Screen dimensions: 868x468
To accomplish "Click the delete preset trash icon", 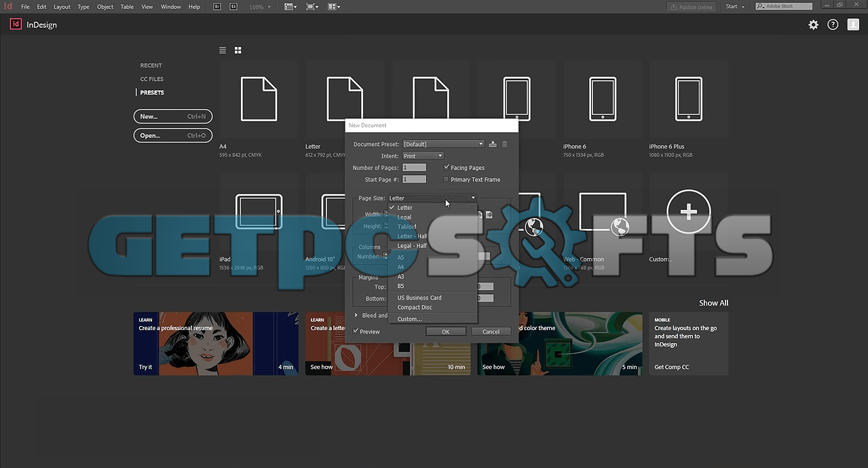I will point(504,144).
